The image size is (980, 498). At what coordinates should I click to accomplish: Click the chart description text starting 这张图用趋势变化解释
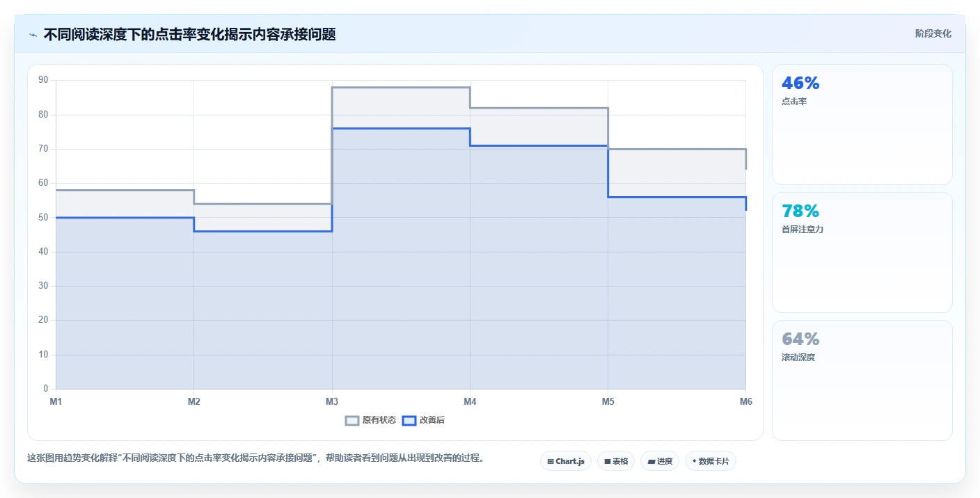(255, 458)
